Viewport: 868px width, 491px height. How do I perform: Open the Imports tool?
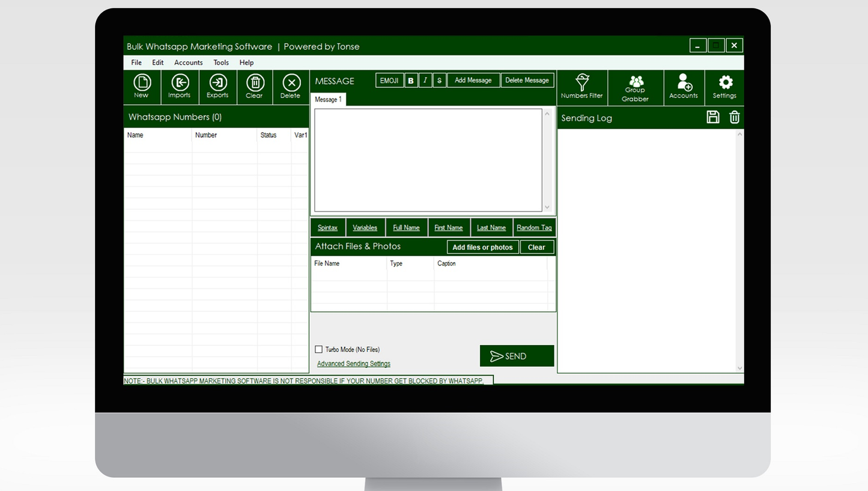tap(180, 87)
